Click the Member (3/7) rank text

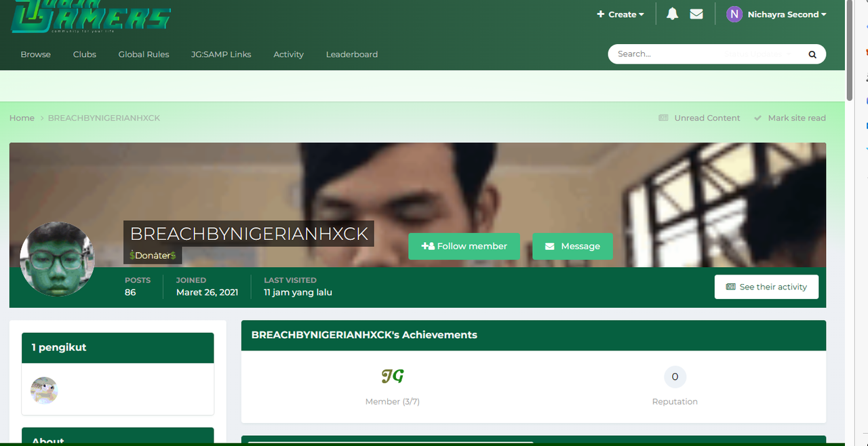[393, 401]
